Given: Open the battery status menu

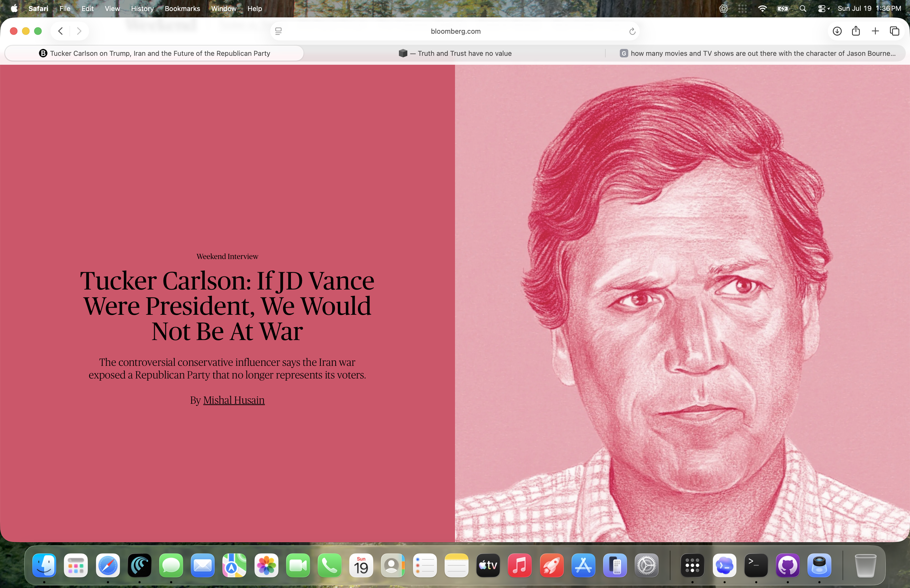Looking at the screenshot, I should 783,8.
